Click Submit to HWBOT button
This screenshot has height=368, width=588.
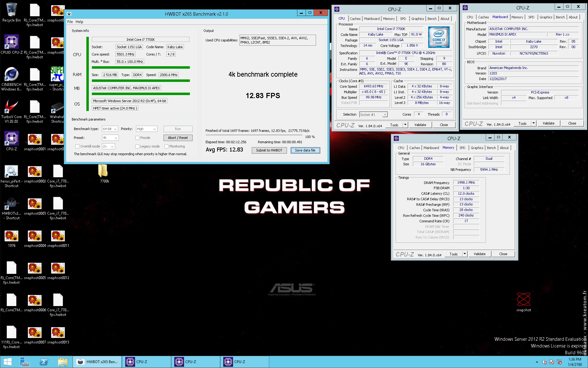(269, 150)
